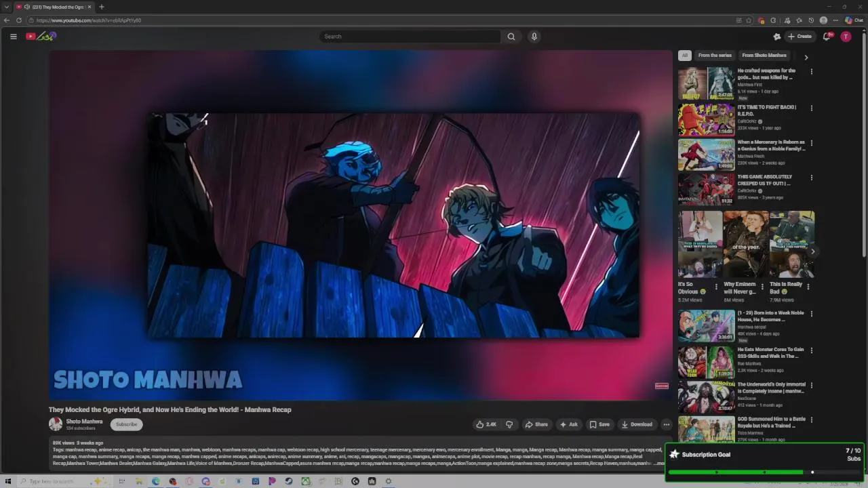Open the Ask AI button

pyautogui.click(x=568, y=424)
